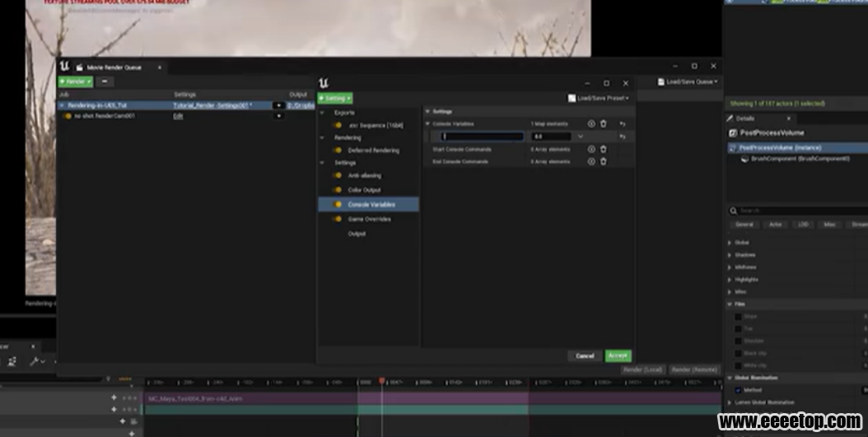Expand the Global section in Details

[x=730, y=243]
